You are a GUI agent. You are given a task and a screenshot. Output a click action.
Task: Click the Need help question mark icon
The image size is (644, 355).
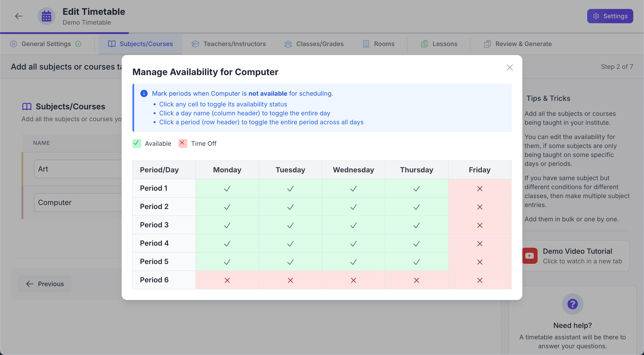(572, 304)
